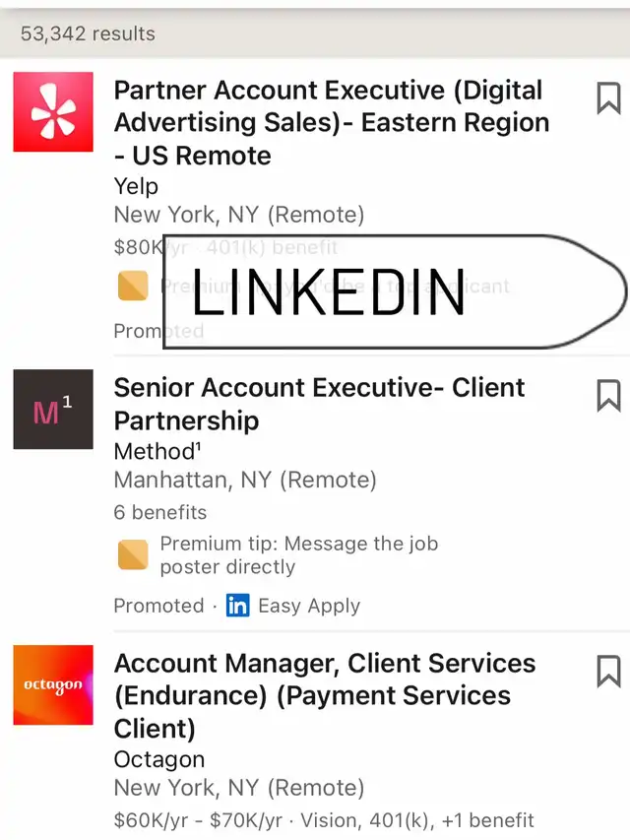Tap the 6 benefits text on Method job

coord(160,512)
